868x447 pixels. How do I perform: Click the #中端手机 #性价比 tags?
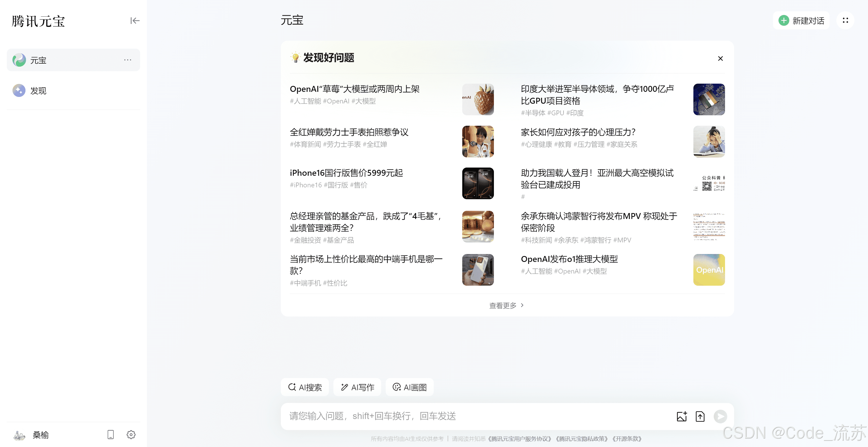coord(318,283)
